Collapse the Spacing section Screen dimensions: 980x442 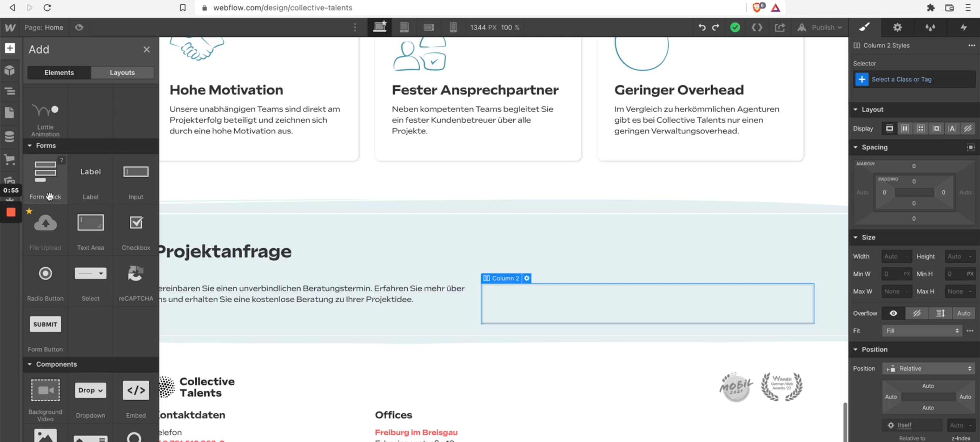point(870,147)
